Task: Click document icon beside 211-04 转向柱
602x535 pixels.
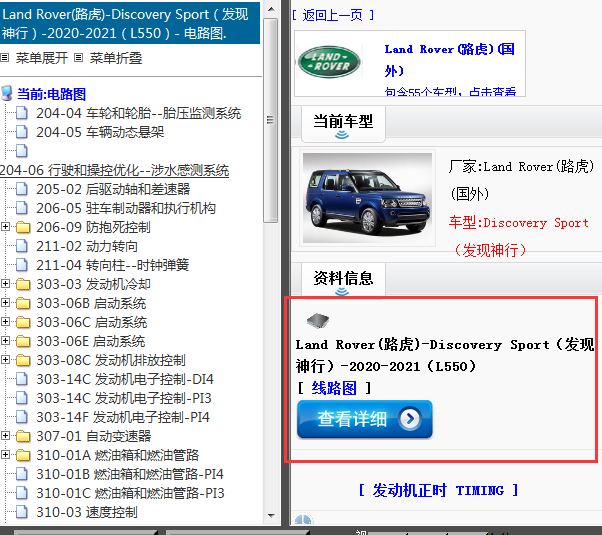Action: [x=22, y=265]
